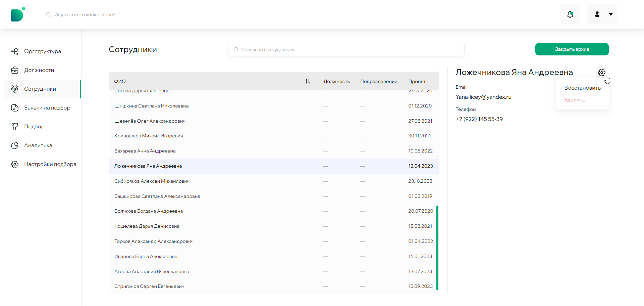Screen dimensions: 644x306
Task: Focus the 'Ищете что-то конкретное?' search field
Action: coord(85,14)
